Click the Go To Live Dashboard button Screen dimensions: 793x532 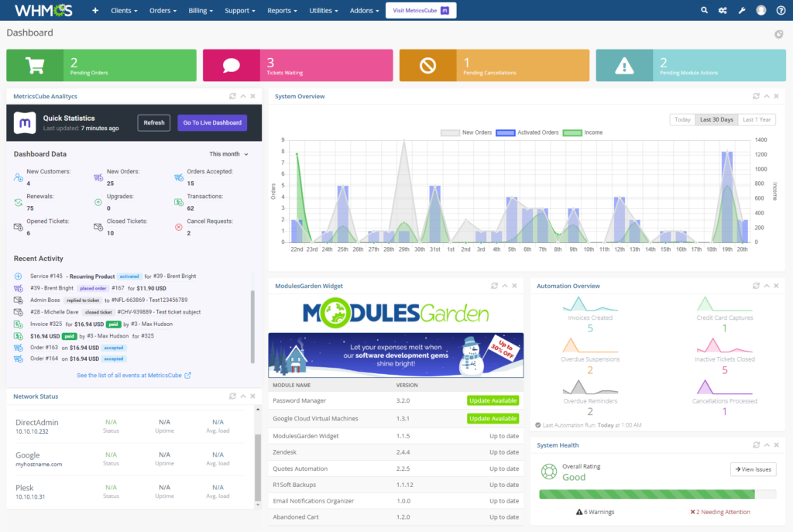[212, 122]
